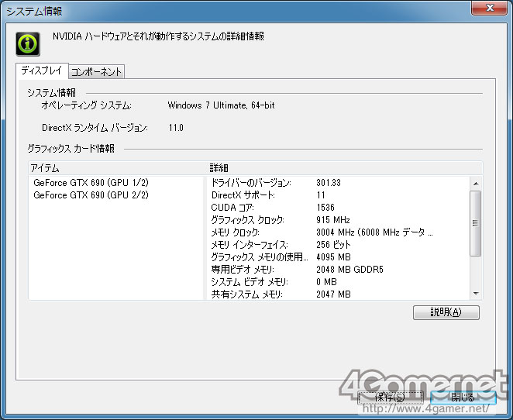This screenshot has width=513, height=420.
Task: Click the 4095 MB graphics memory value
Action: (333, 257)
